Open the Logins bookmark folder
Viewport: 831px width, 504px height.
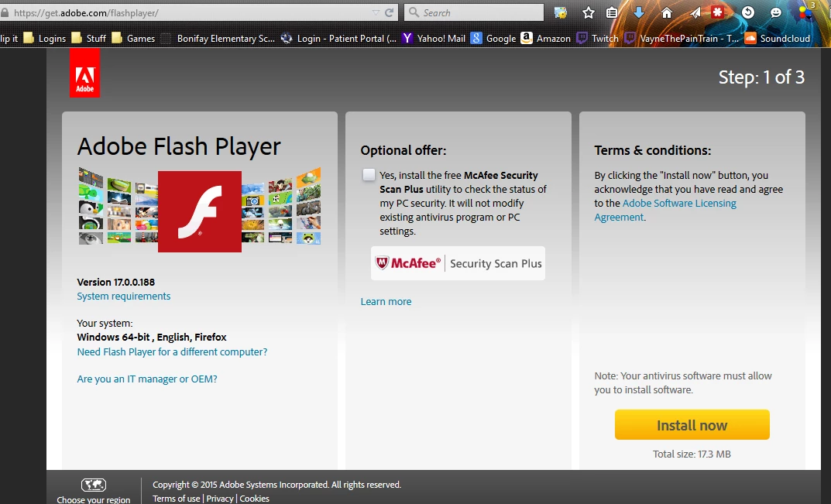(x=44, y=38)
